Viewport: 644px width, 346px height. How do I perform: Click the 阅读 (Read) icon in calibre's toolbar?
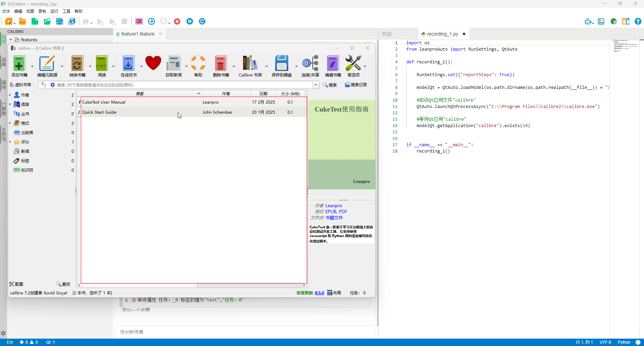pos(102,63)
